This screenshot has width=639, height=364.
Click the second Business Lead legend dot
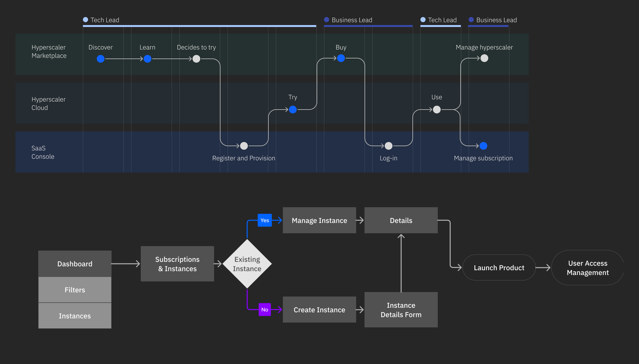(x=471, y=20)
